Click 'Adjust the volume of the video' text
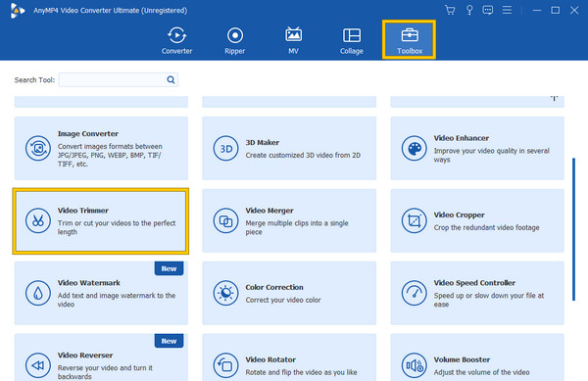The width and height of the screenshot is (588, 381). point(481,372)
